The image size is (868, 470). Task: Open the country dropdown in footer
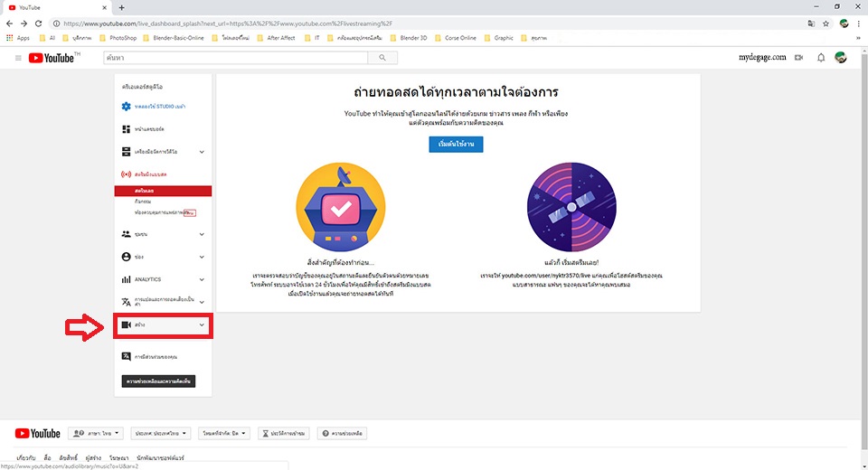pyautogui.click(x=161, y=434)
